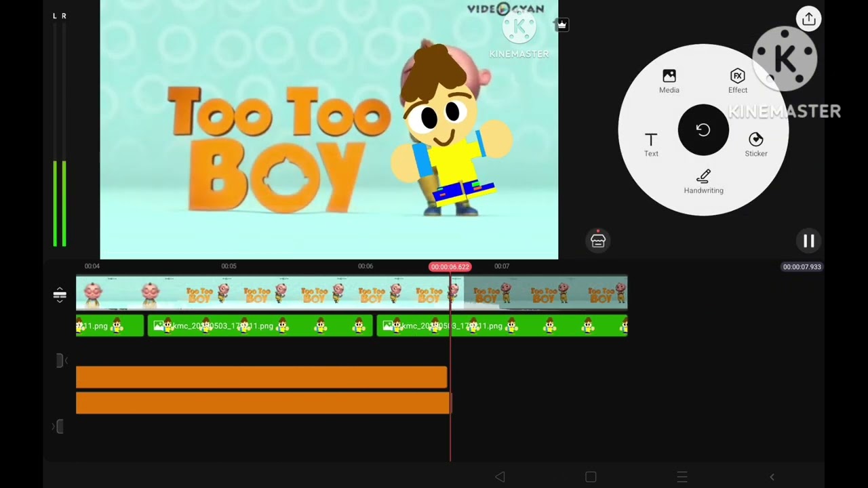Select the lower orange layer clip
This screenshot has width=868, height=488.
pyautogui.click(x=264, y=403)
